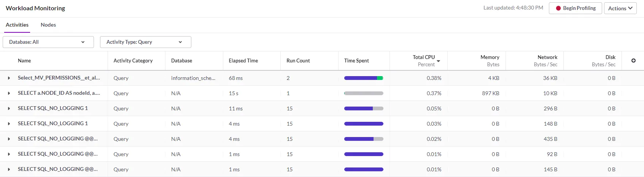Click the information_sche... database cell
644x177 pixels.
click(193, 78)
